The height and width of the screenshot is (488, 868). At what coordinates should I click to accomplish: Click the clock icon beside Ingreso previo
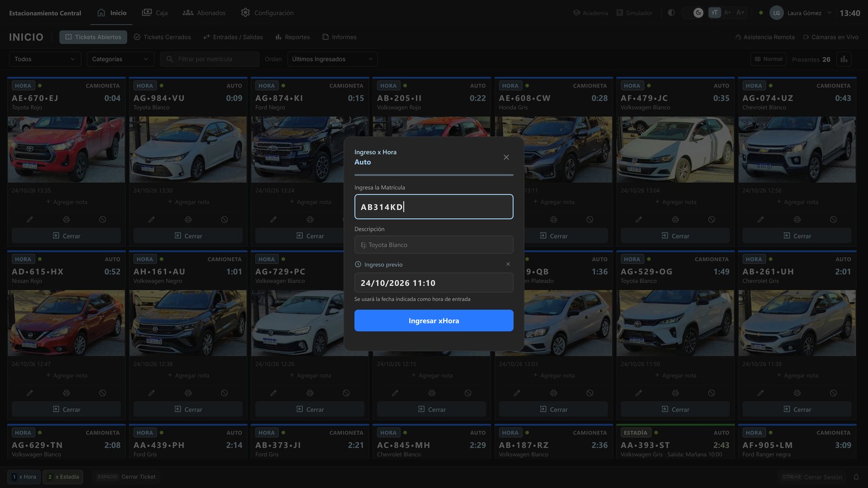point(358,265)
